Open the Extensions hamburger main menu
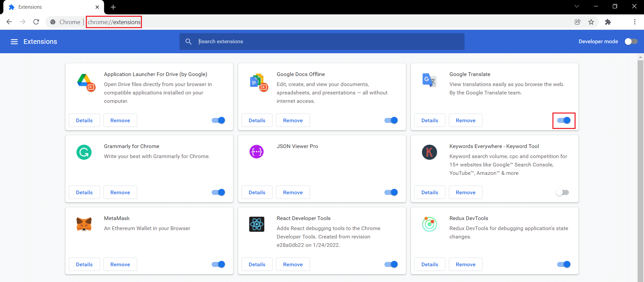This screenshot has width=644, height=282. click(14, 42)
